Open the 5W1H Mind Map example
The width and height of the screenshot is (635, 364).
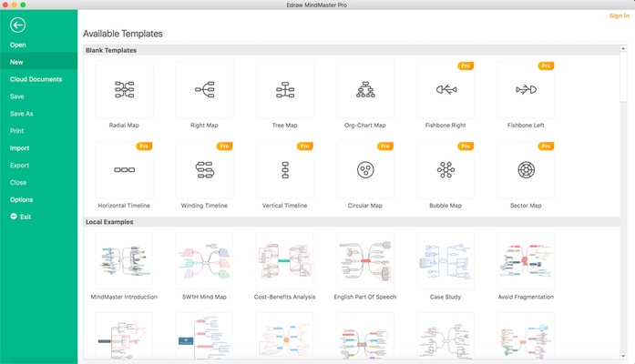[x=204, y=261]
